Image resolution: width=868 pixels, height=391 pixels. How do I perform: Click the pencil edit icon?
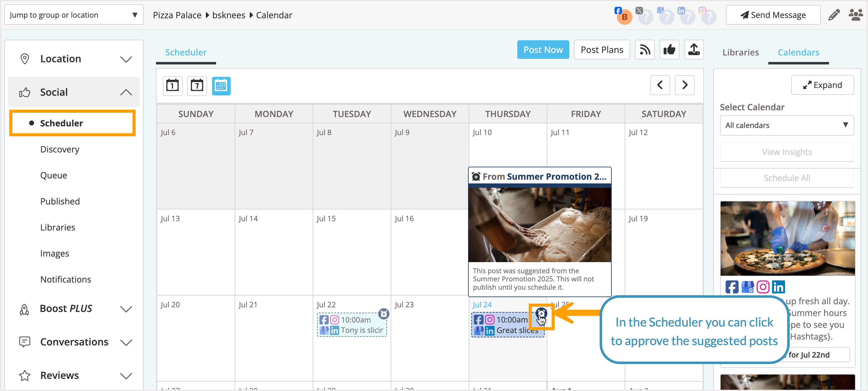click(x=834, y=15)
